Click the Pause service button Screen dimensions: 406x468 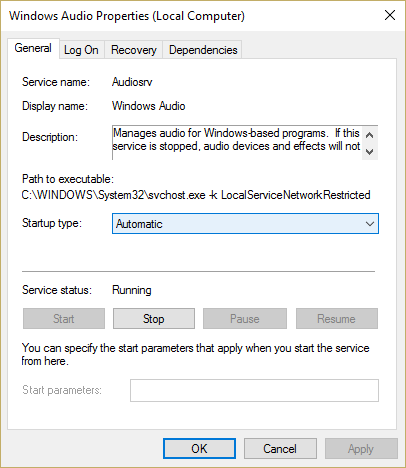(x=245, y=319)
